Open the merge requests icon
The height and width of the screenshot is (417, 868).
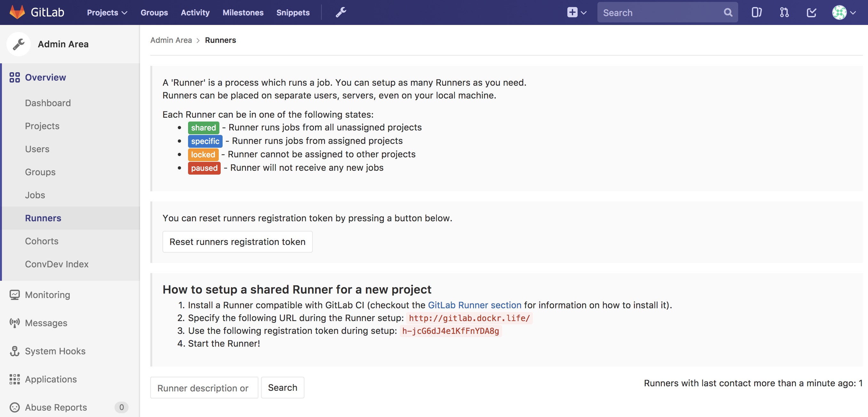(784, 12)
